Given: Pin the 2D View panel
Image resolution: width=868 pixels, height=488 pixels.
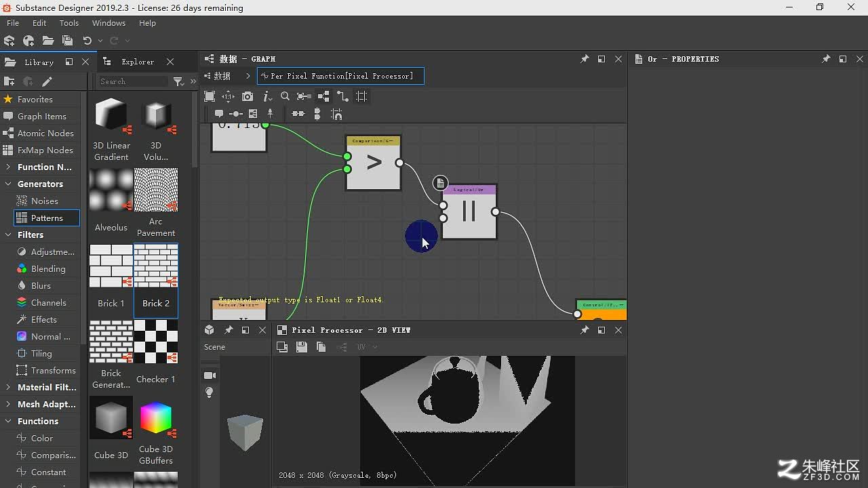Looking at the screenshot, I should pos(585,330).
